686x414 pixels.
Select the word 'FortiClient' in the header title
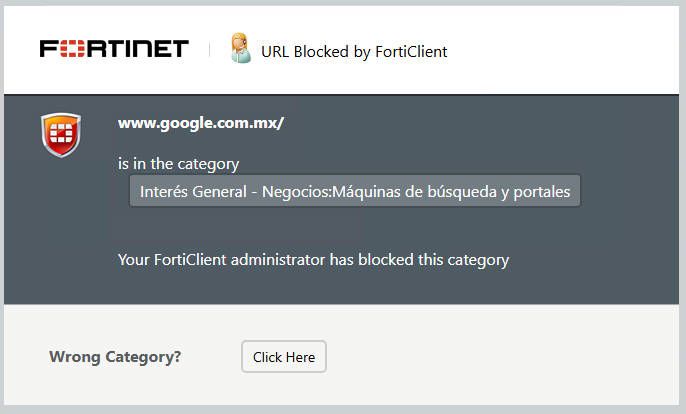(410, 51)
